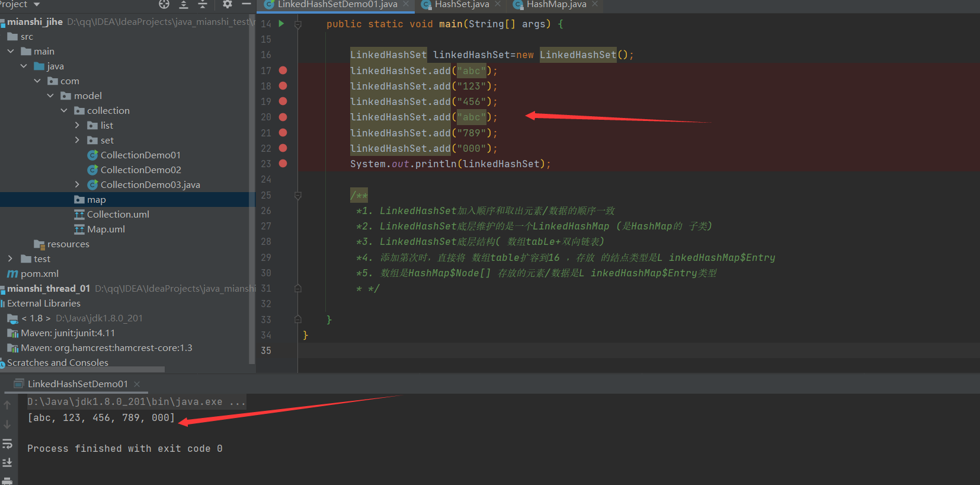Collapse the collection package chevron
Viewport: 980px width, 485px height.
point(64,111)
